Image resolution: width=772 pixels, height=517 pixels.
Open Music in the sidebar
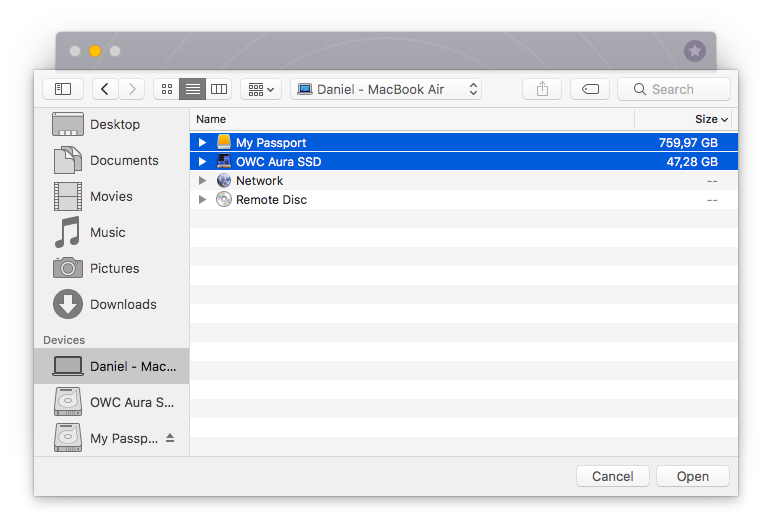click(x=112, y=232)
